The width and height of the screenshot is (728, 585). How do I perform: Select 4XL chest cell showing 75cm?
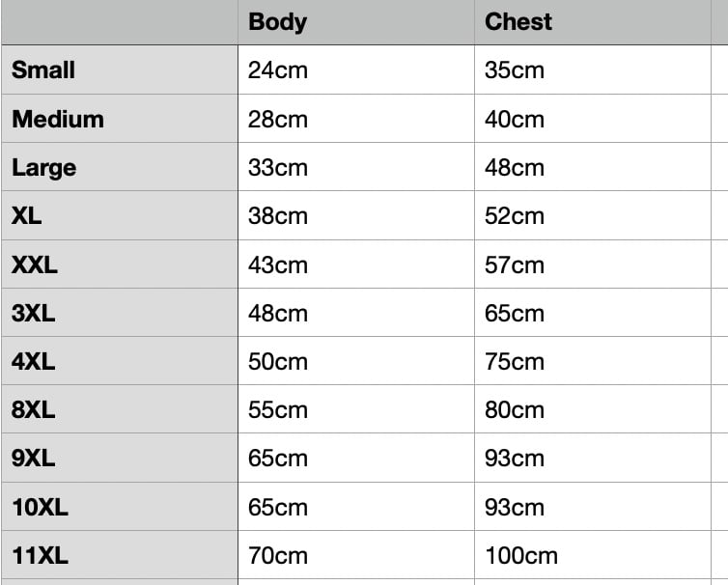pos(592,362)
